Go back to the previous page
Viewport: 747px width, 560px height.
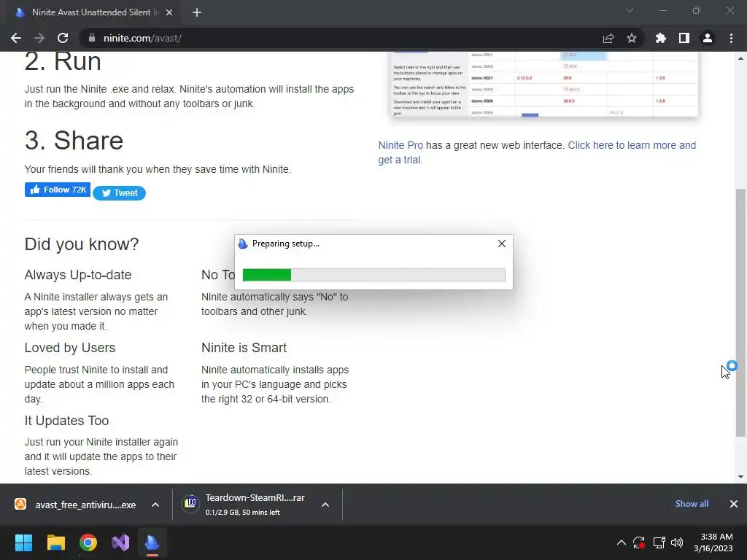point(16,38)
